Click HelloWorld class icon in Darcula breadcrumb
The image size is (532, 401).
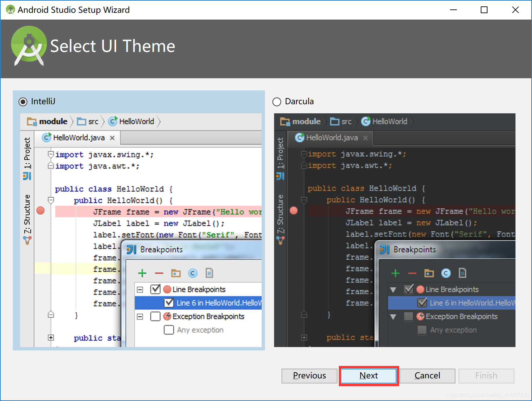tap(366, 121)
